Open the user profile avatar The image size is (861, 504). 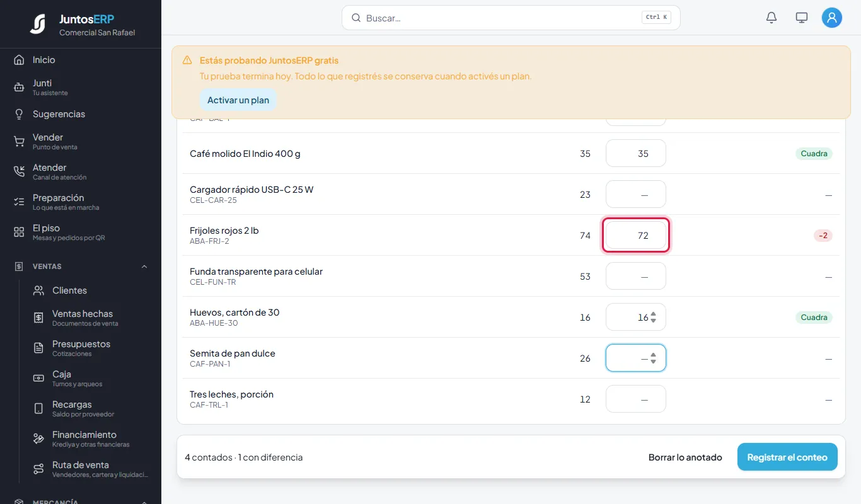coord(832,18)
